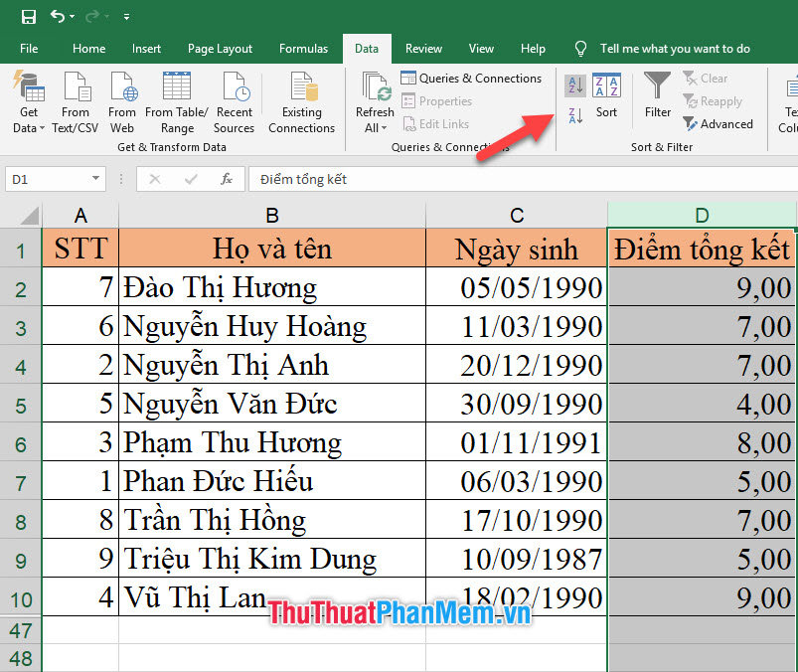
Task: Expand the Quick Access Toolbar customization menu
Action: pos(125,17)
